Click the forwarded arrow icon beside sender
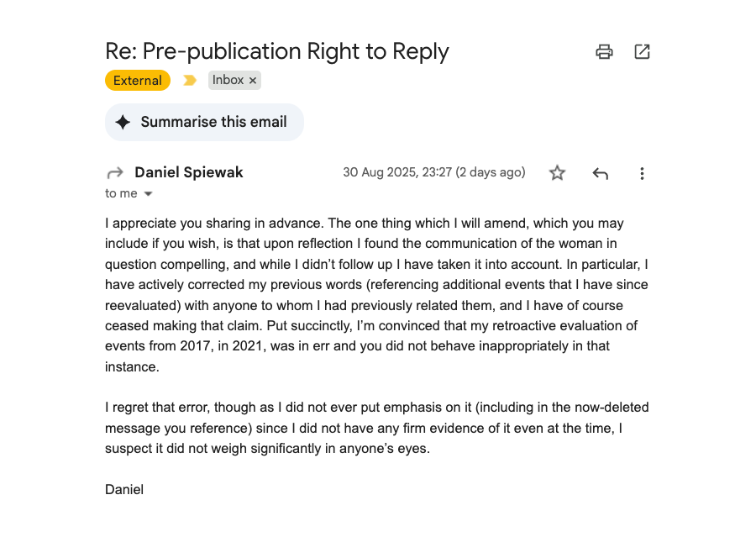The height and width of the screenshot is (537, 756). coord(114,173)
